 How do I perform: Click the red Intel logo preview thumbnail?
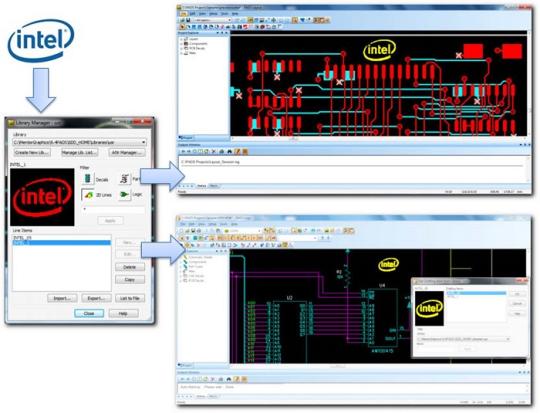[x=42, y=197]
